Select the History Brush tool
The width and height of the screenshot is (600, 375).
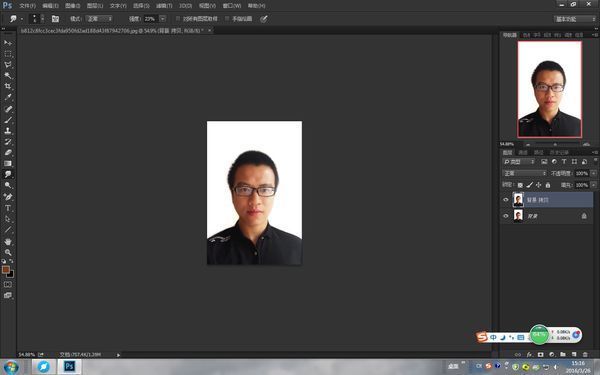[x=8, y=142]
